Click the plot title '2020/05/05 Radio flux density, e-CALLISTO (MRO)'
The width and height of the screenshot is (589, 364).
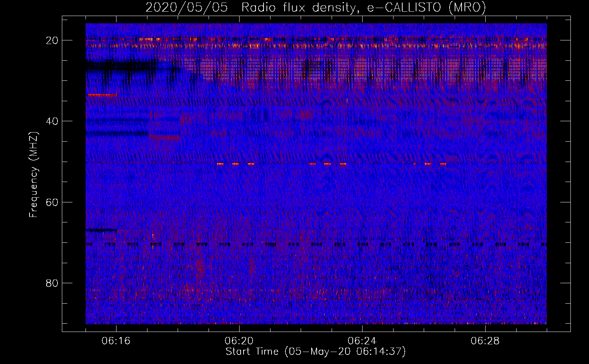click(316, 7)
